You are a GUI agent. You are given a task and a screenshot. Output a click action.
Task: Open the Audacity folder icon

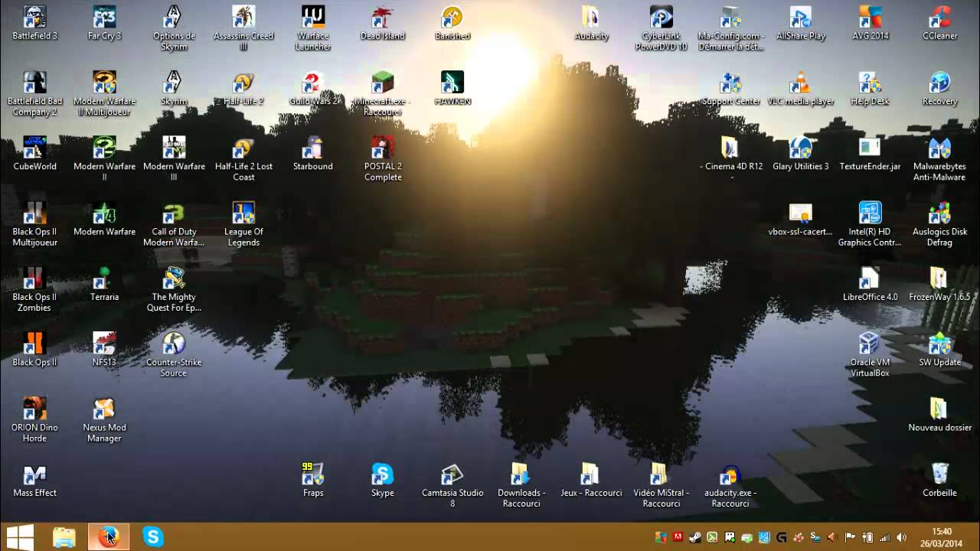[x=592, y=17]
